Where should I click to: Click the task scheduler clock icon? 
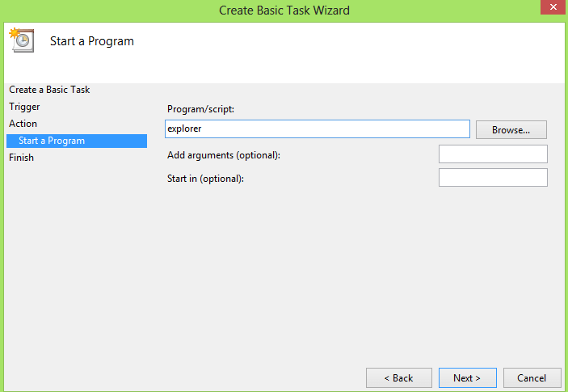22,40
